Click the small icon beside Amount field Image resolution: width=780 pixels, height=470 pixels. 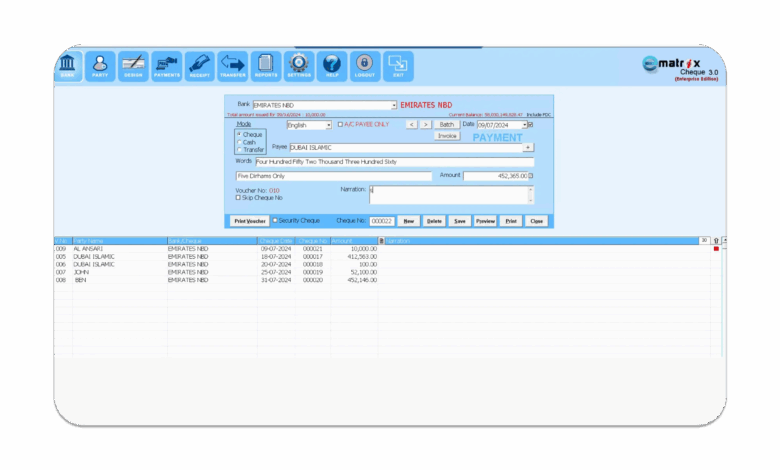coord(531,176)
